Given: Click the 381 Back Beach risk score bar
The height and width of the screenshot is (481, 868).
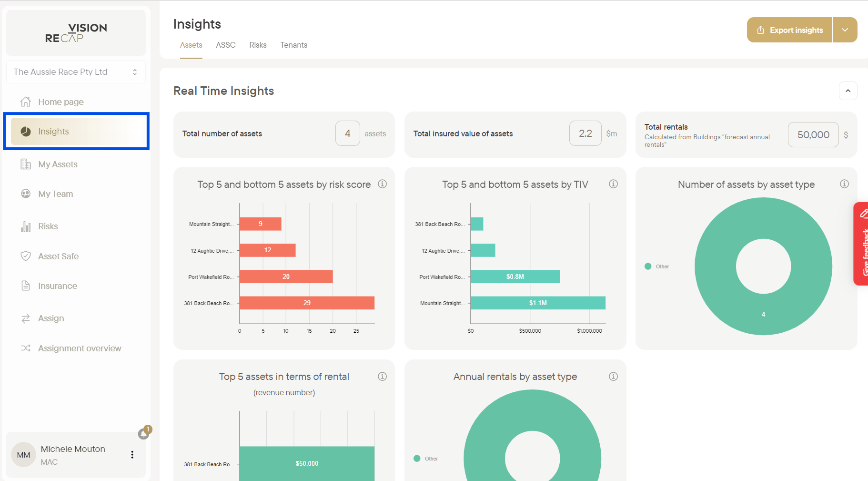Looking at the screenshot, I should point(307,303).
